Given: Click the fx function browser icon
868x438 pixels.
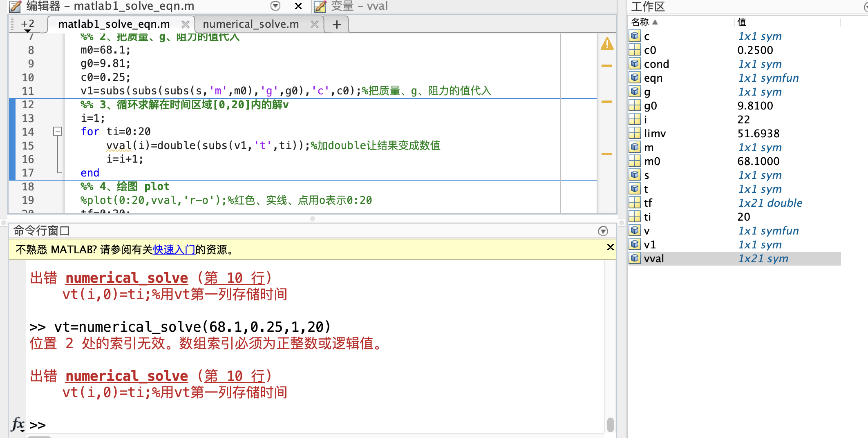Looking at the screenshot, I should point(18,424).
